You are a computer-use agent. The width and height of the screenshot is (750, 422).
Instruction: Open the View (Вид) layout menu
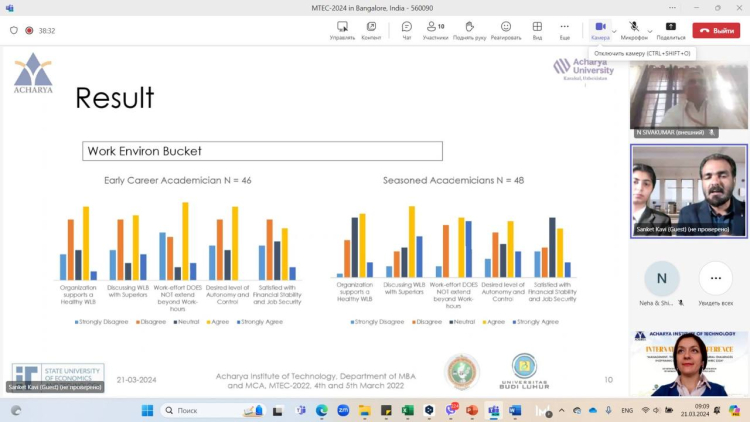pos(537,29)
